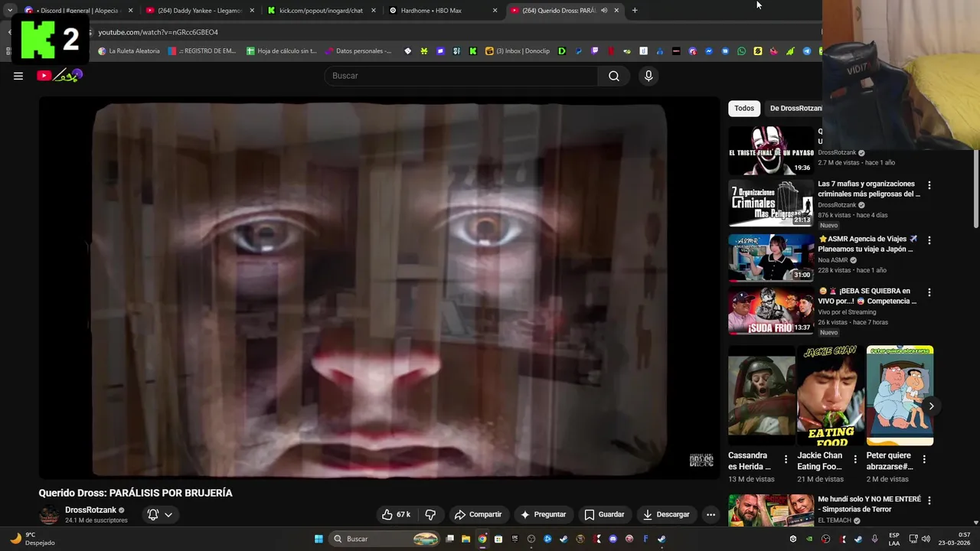980x551 pixels.
Task: Open Windows Start menu
Action: [318, 539]
